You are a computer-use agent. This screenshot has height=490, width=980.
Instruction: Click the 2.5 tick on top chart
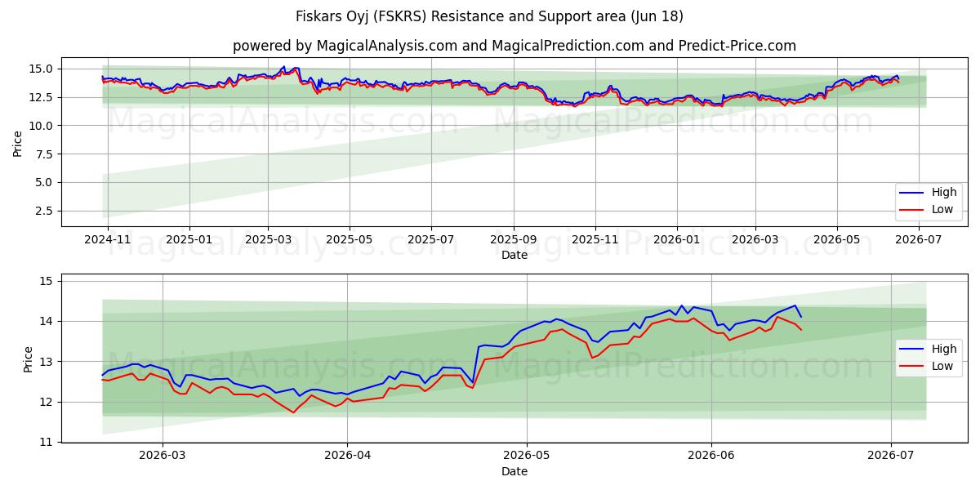click(x=45, y=211)
